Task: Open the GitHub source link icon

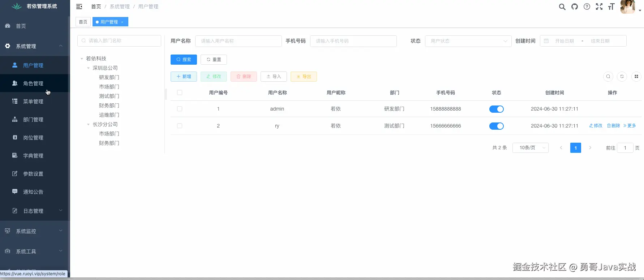Action: (575, 7)
